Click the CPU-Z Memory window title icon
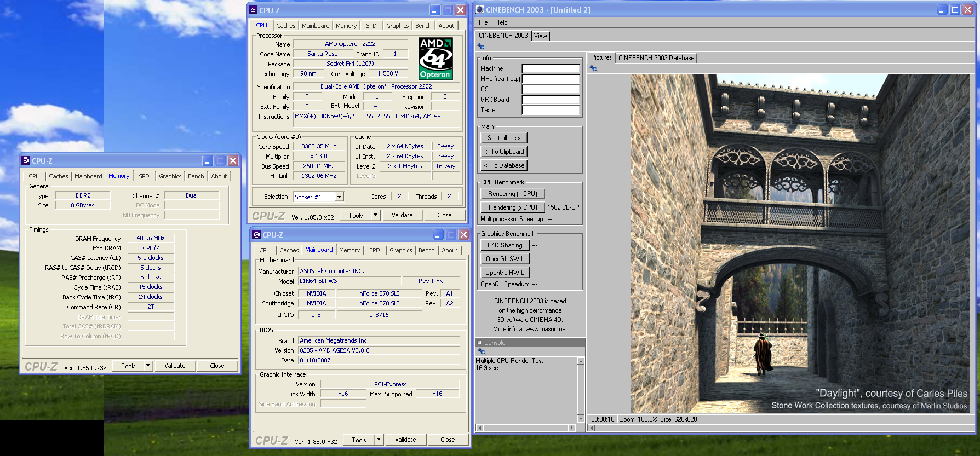The image size is (980, 456). coord(26,160)
